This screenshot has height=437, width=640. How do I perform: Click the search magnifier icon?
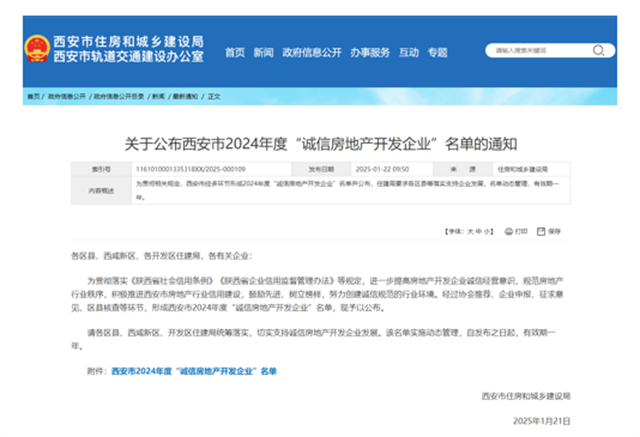(598, 51)
